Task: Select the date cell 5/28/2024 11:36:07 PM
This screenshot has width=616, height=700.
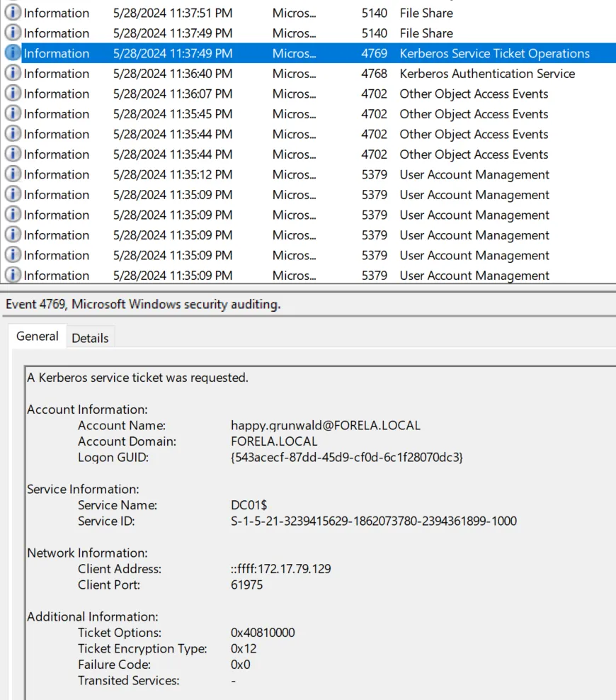Action: click(x=173, y=94)
